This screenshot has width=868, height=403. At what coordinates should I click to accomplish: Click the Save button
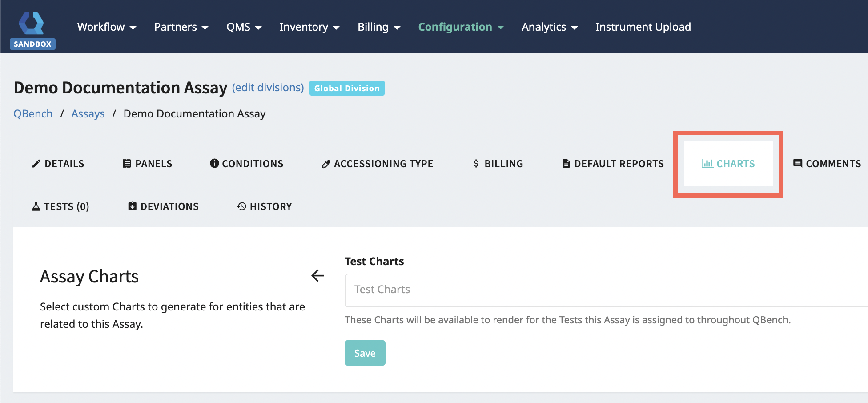[x=365, y=353]
